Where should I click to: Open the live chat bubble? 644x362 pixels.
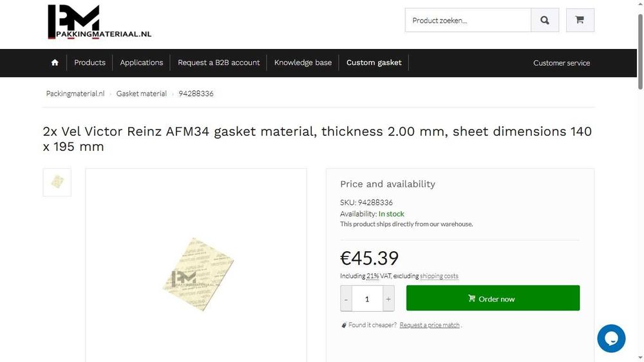(x=611, y=338)
